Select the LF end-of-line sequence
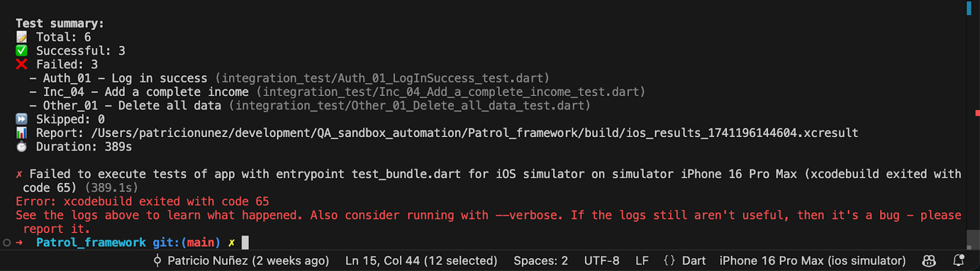 coord(642,261)
